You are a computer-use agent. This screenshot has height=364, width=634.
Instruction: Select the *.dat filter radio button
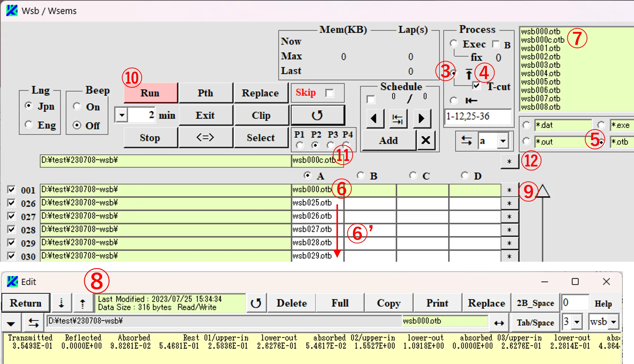(526, 125)
